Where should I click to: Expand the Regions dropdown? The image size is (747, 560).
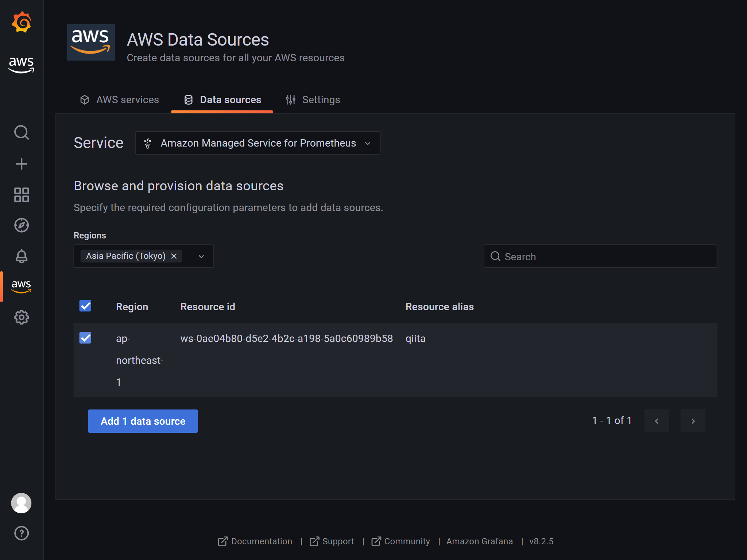tap(201, 256)
